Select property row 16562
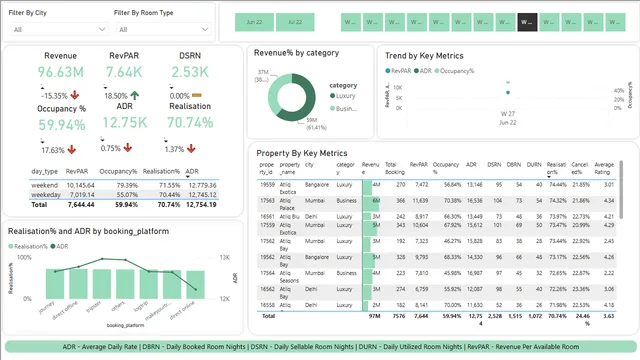Viewport: 640px width, 360px height. point(436,292)
